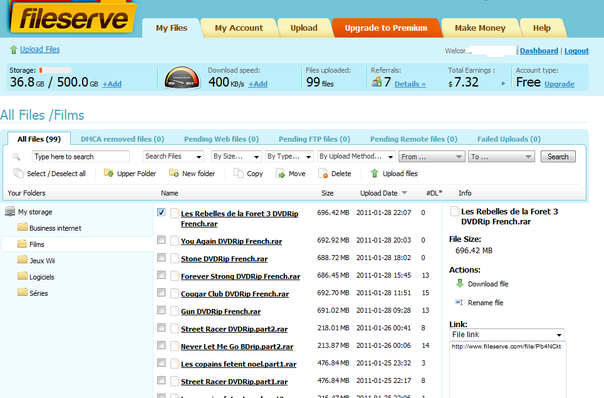Click the Logiciels folder icon
The height and width of the screenshot is (398, 604).
(x=22, y=276)
